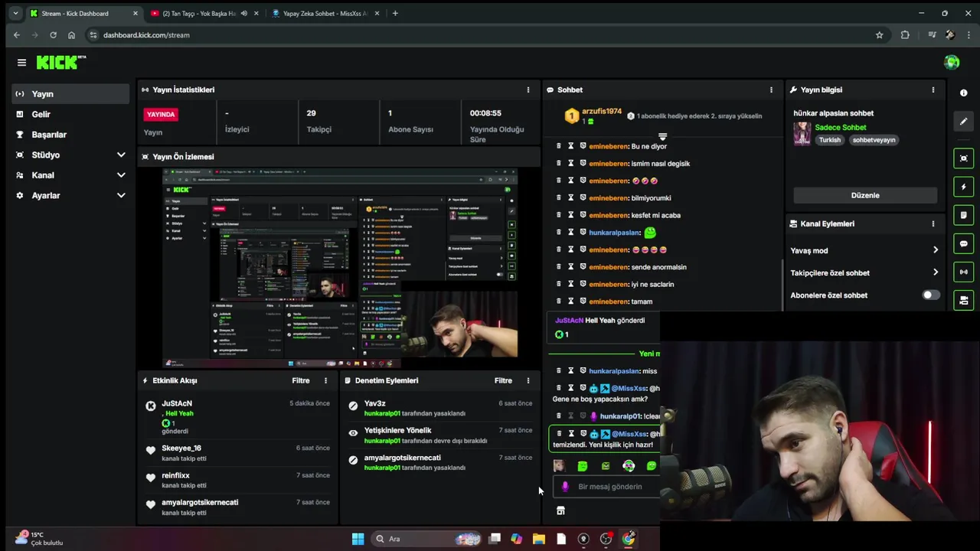Toggle the moderation log widget icon in sidebar
980x551 pixels.
[x=963, y=215]
